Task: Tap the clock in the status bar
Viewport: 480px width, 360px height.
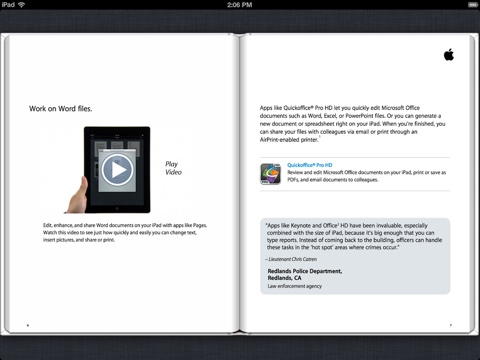Action: [240, 5]
